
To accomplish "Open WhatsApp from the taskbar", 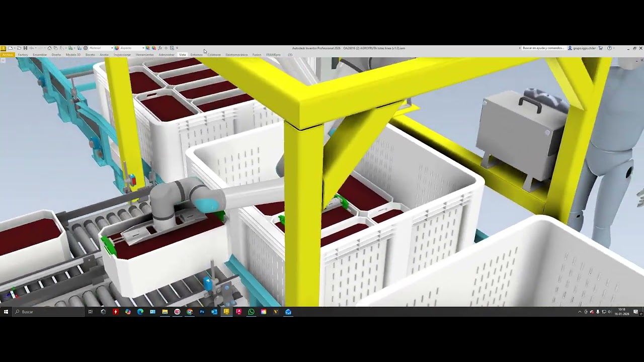I will (251, 312).
